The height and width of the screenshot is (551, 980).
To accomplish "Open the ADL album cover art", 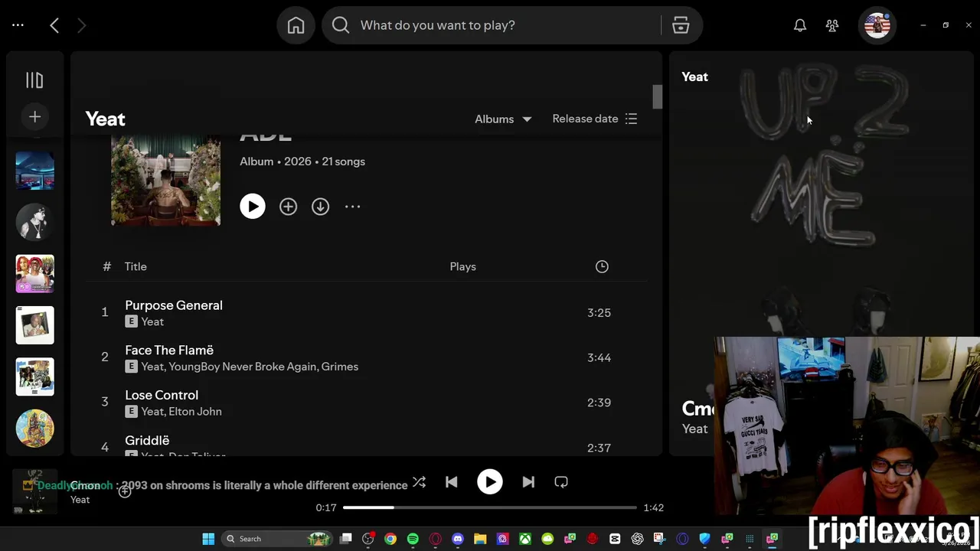I will [165, 180].
